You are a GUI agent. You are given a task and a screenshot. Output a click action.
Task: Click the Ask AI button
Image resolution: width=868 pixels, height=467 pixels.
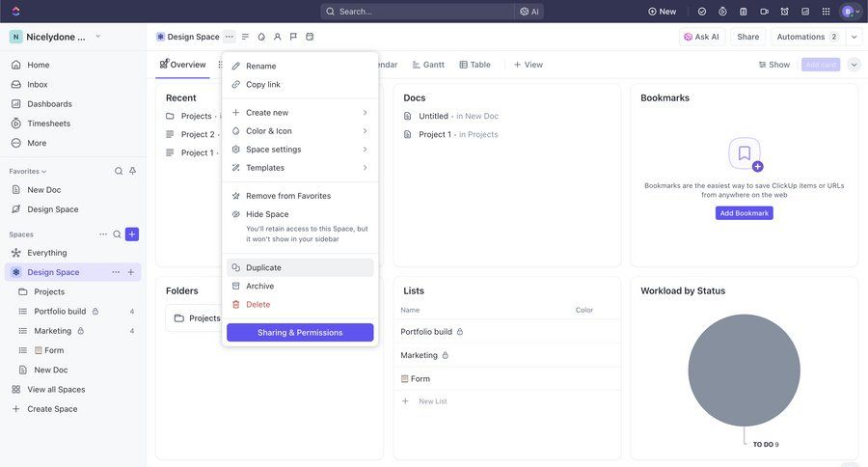[701, 37]
